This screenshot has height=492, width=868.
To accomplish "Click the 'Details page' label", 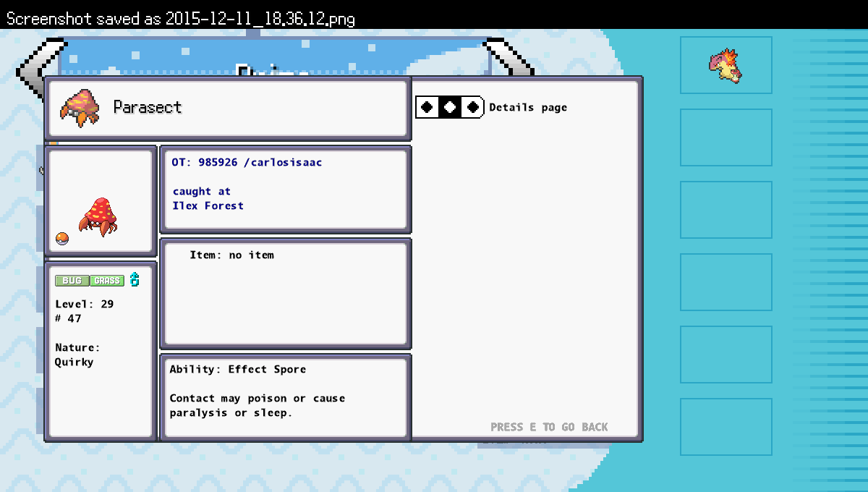I will [528, 107].
